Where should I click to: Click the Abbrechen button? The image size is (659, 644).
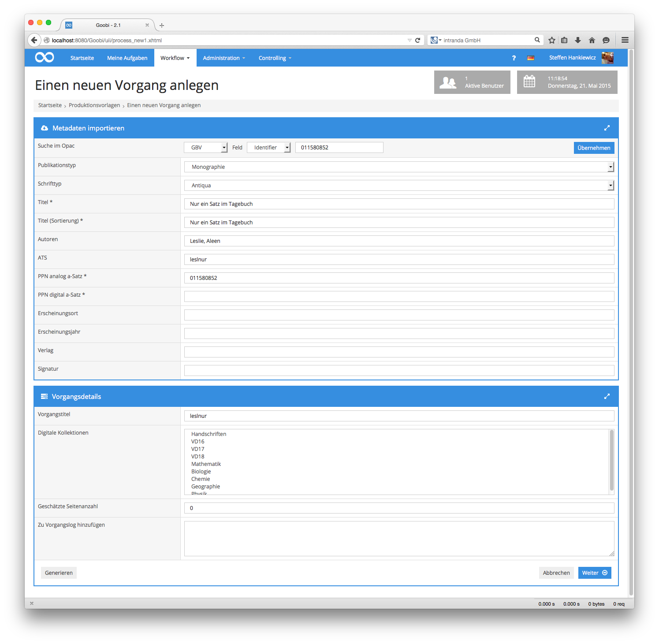[556, 573]
